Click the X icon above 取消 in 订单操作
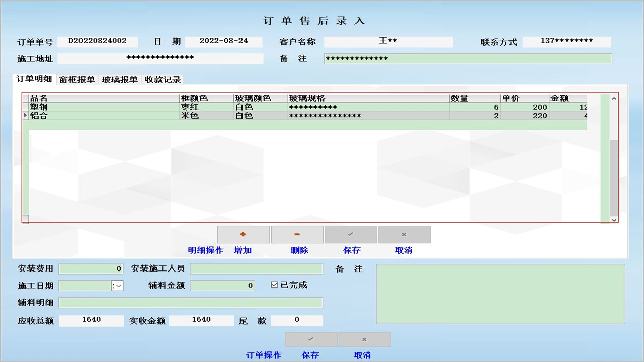 click(365, 339)
